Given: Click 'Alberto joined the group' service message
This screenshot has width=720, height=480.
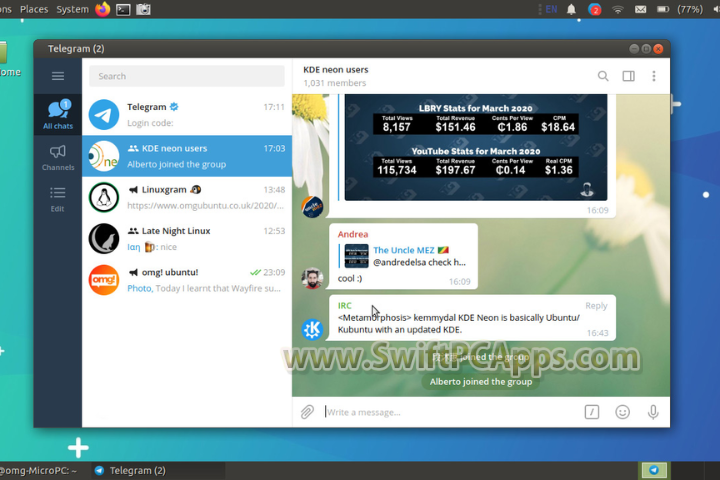Looking at the screenshot, I should pos(481,382).
